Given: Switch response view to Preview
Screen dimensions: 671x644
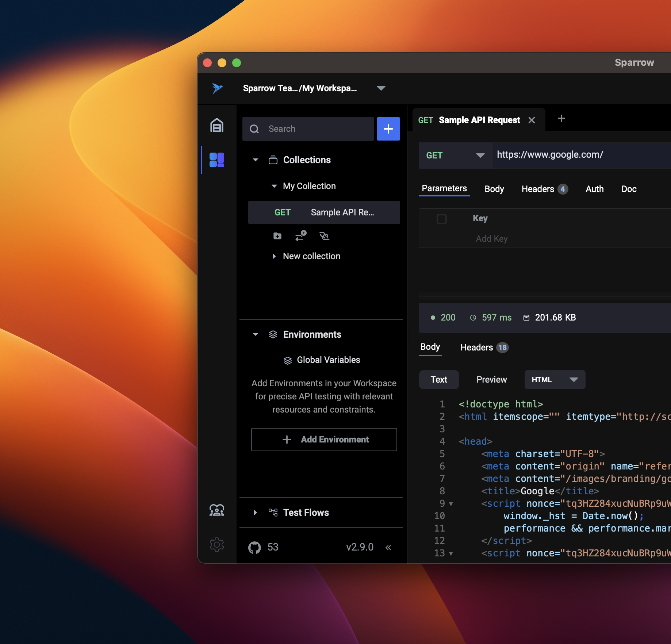Looking at the screenshot, I should [491, 380].
